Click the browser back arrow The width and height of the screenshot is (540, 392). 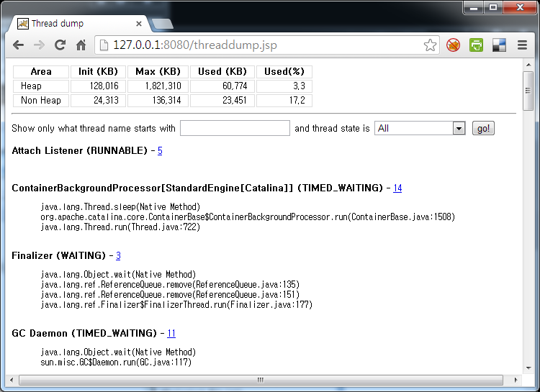(18, 45)
